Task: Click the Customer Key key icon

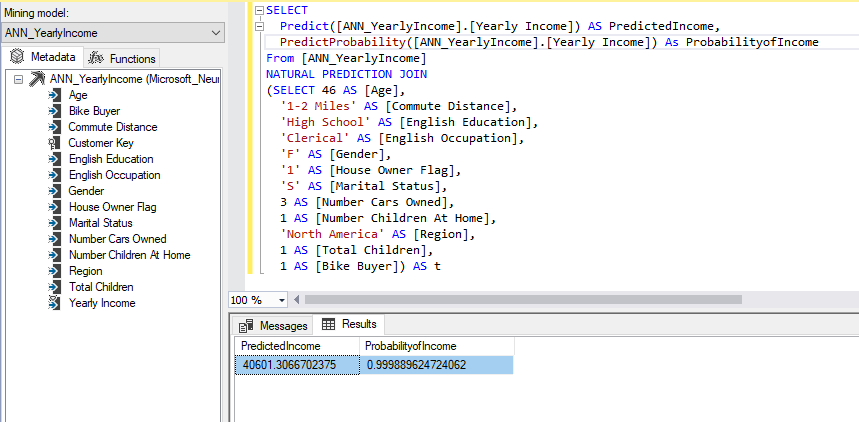Action: [54, 143]
